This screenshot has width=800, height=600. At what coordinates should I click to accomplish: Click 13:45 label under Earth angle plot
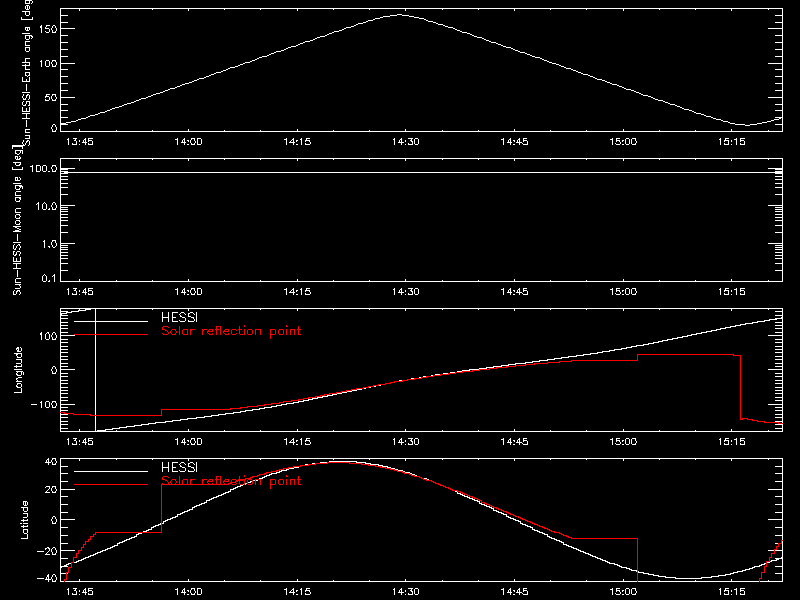[x=80, y=142]
